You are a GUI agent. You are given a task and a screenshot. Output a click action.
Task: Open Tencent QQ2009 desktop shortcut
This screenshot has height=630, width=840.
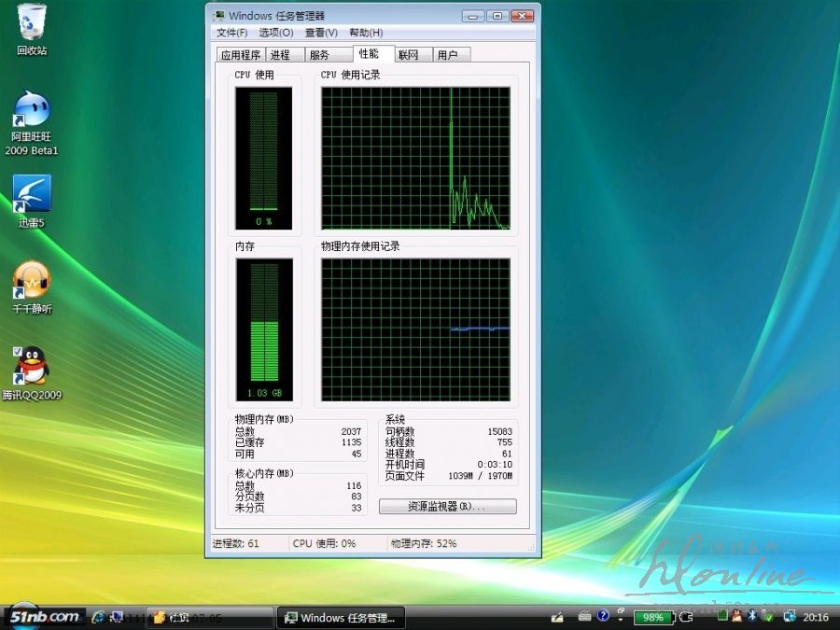pos(32,368)
